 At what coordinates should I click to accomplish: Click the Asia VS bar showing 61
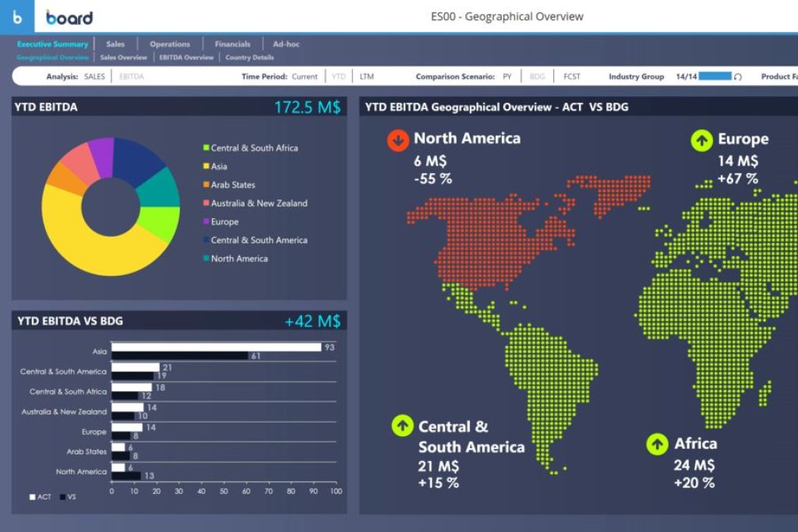point(180,355)
